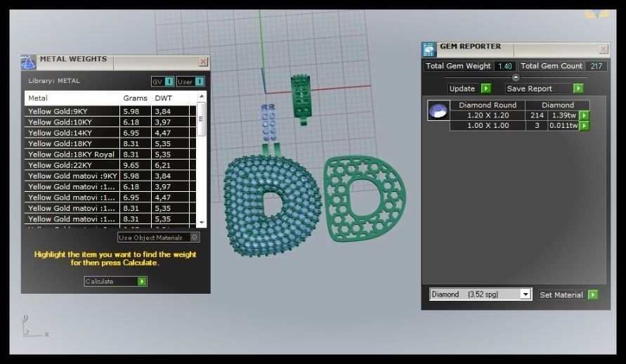The image size is (626, 364).
Task: Close the Metal Weights panel
Action: [203, 63]
